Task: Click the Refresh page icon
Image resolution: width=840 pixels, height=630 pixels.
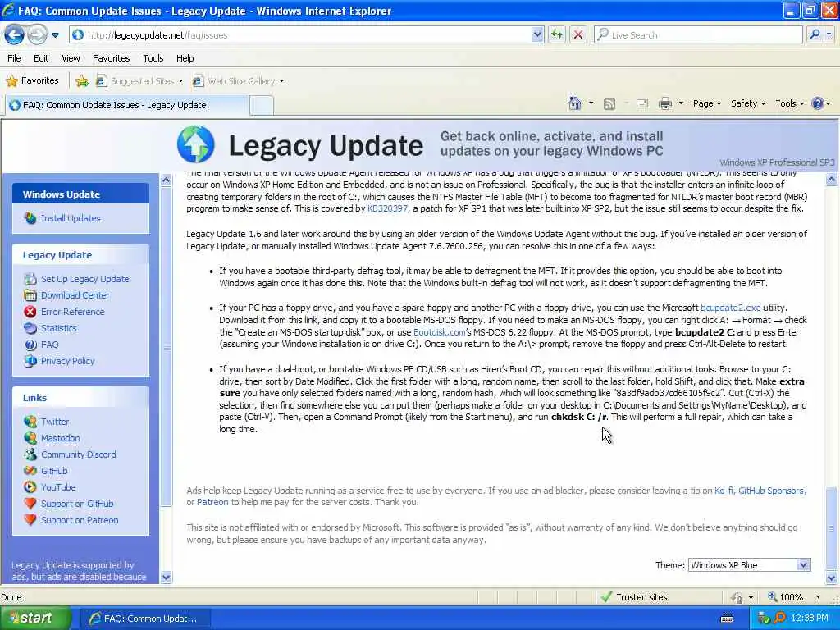Action: click(x=557, y=34)
